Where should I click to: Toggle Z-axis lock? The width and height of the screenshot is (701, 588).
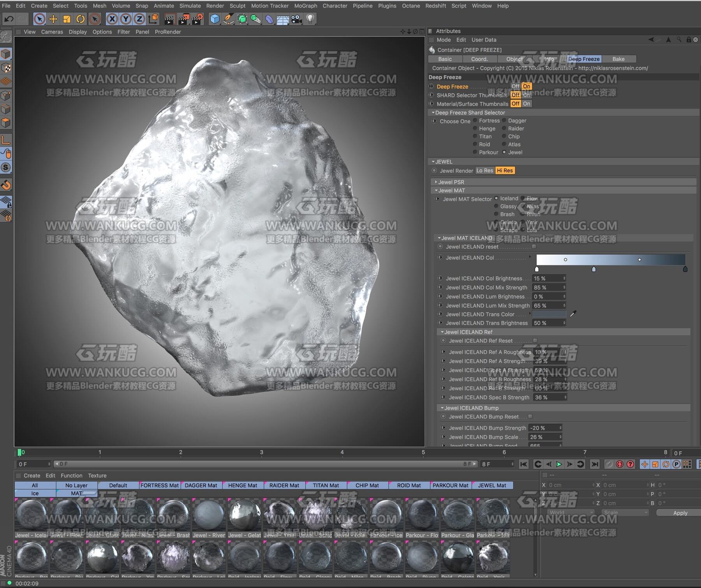139,19
